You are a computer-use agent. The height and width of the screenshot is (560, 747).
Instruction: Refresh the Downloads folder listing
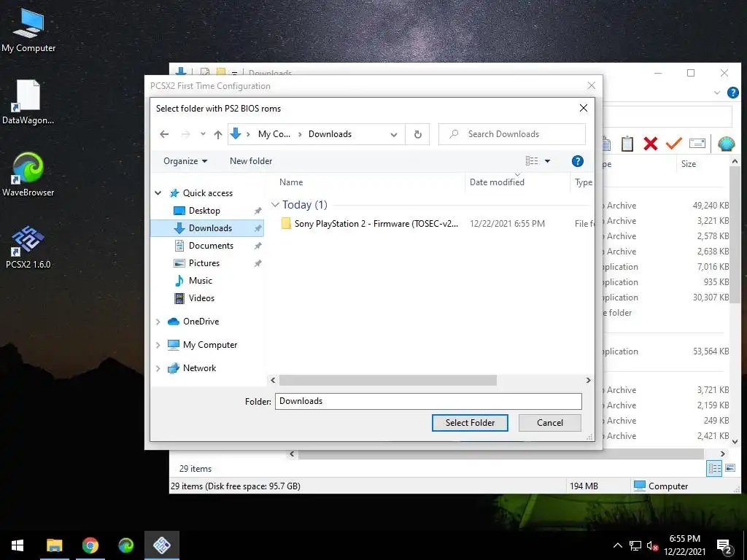[418, 134]
